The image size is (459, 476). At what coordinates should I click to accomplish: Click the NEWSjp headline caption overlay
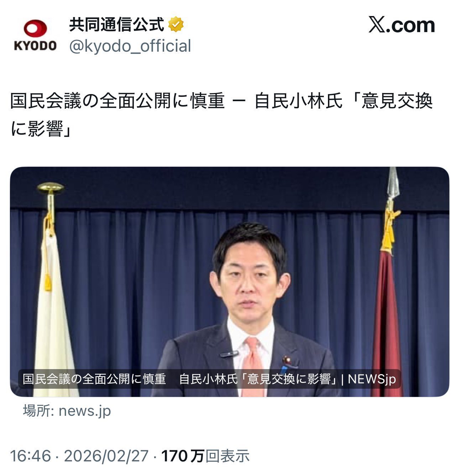[209, 379]
